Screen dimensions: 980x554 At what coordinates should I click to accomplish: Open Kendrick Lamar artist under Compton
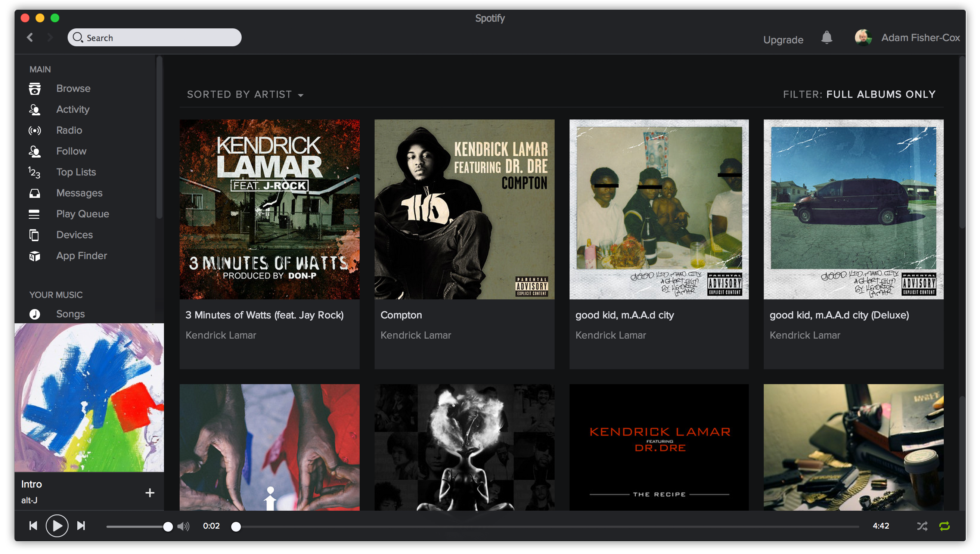click(416, 335)
